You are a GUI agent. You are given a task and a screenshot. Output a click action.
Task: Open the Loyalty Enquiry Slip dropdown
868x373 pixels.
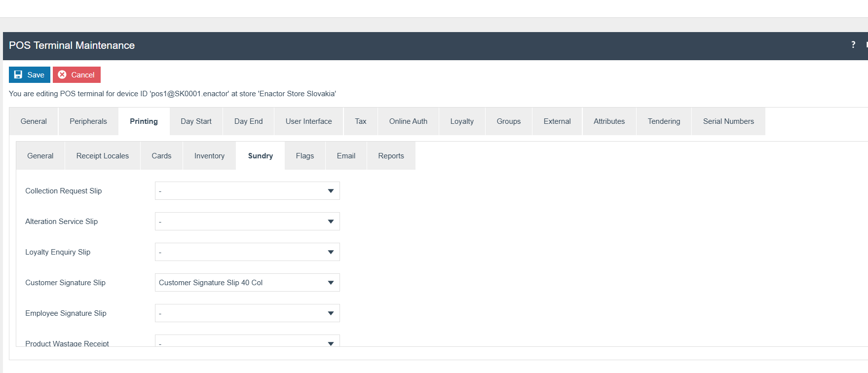[x=247, y=252]
